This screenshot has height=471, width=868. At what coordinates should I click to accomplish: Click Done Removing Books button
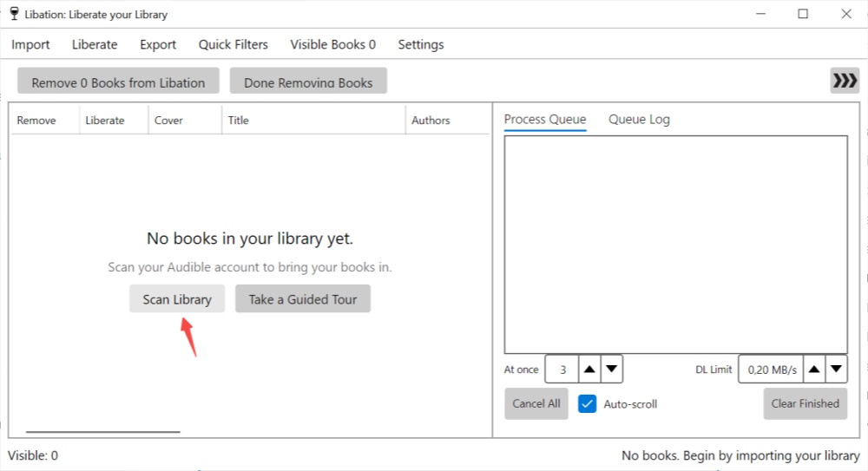tap(308, 82)
